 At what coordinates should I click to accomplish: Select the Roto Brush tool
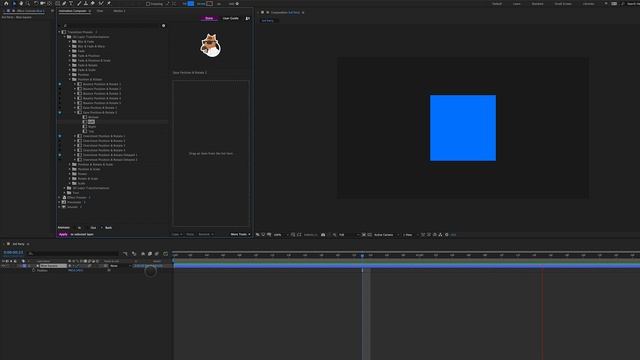coord(101,3)
